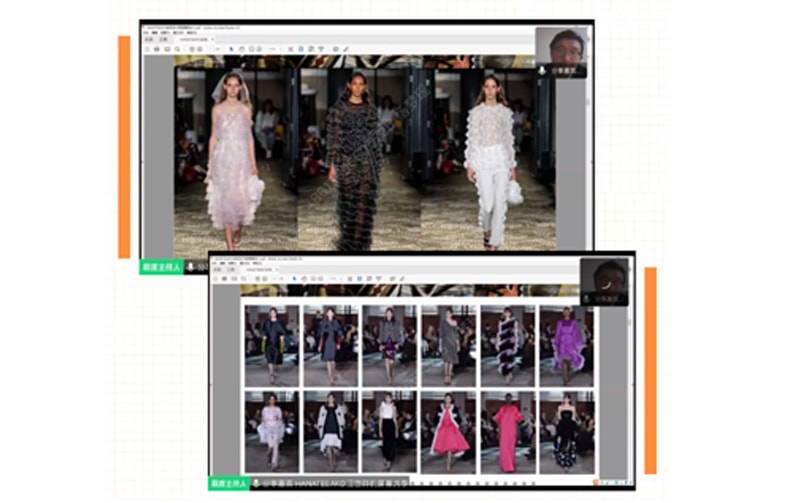This screenshot has width=810, height=503.
Task: Click the print icon in lower window toolbar
Action: pos(224,279)
